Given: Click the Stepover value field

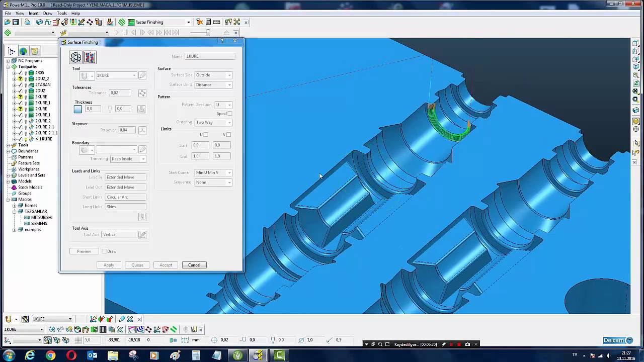Looking at the screenshot, I should pos(127,130).
